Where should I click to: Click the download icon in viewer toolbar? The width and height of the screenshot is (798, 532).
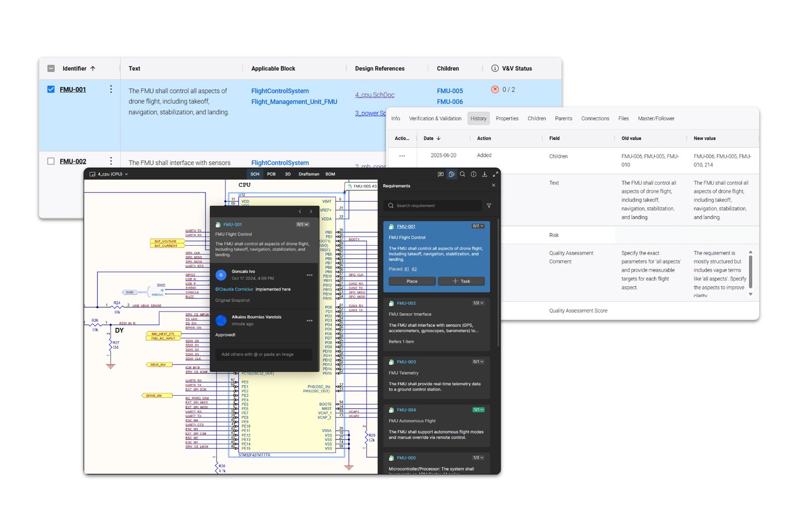coord(484,174)
